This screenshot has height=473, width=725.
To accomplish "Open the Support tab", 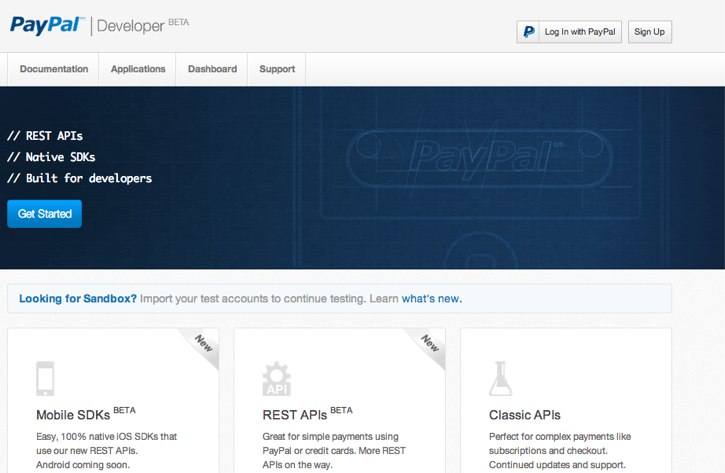I will [x=277, y=69].
